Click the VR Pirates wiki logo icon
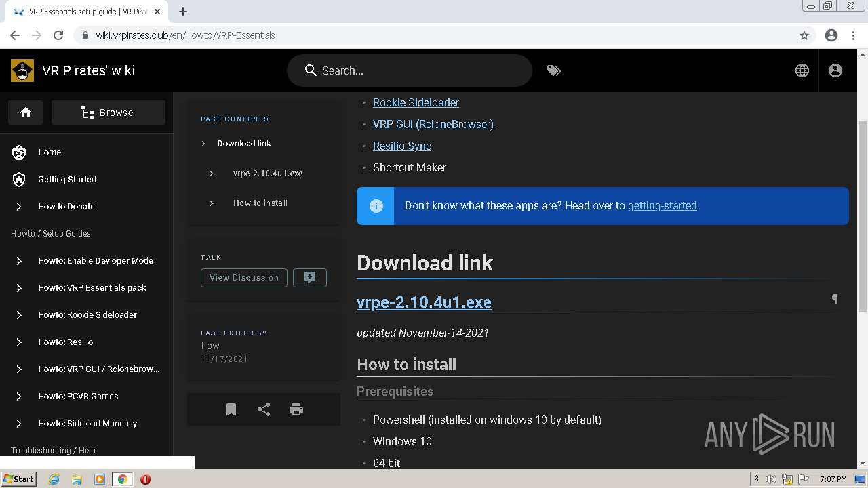Image resolution: width=868 pixels, height=488 pixels. [22, 70]
